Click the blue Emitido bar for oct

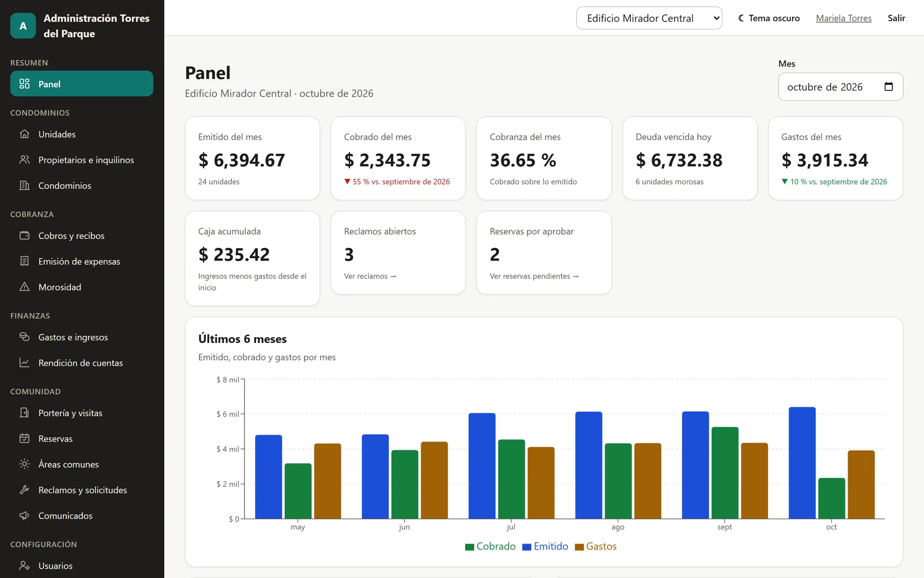802,463
